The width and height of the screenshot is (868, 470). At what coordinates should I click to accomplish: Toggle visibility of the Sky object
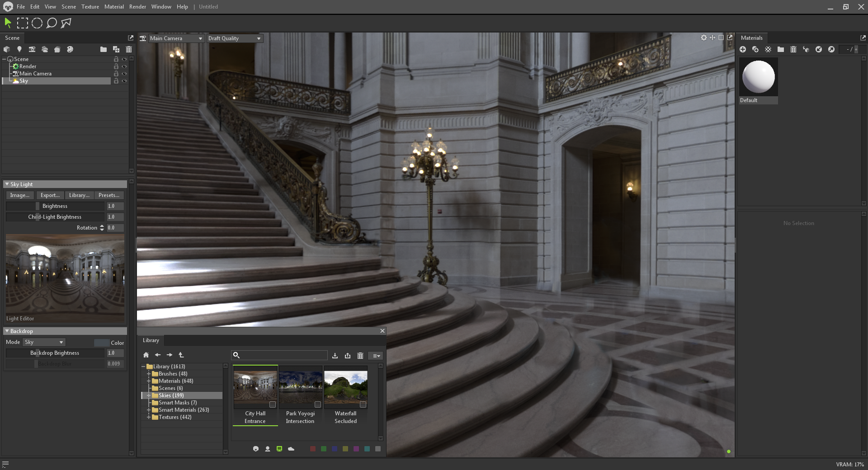pyautogui.click(x=124, y=81)
